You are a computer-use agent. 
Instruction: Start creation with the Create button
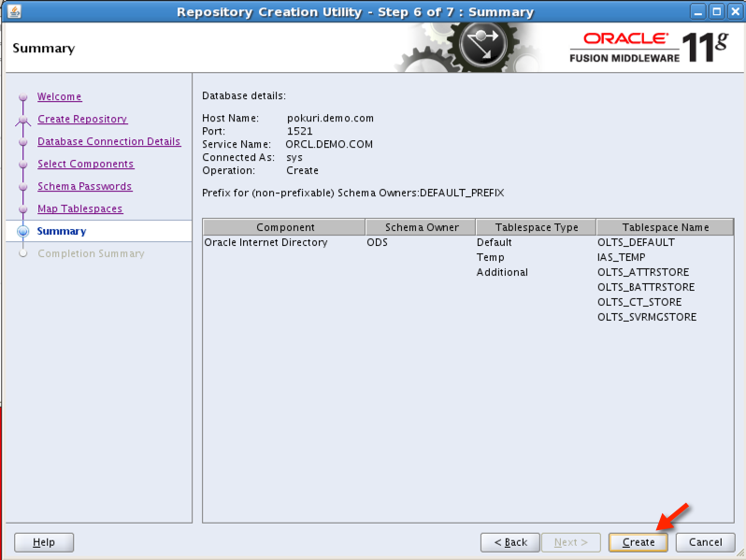638,542
